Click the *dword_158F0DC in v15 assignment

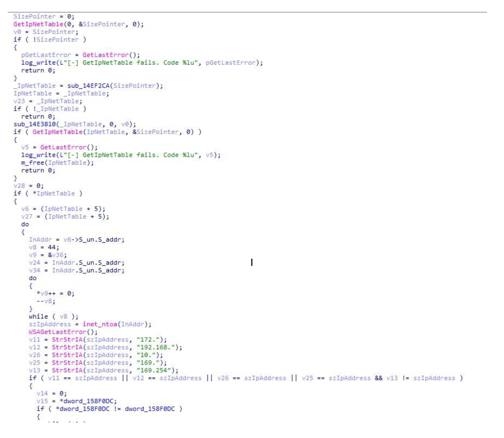tap(86, 401)
